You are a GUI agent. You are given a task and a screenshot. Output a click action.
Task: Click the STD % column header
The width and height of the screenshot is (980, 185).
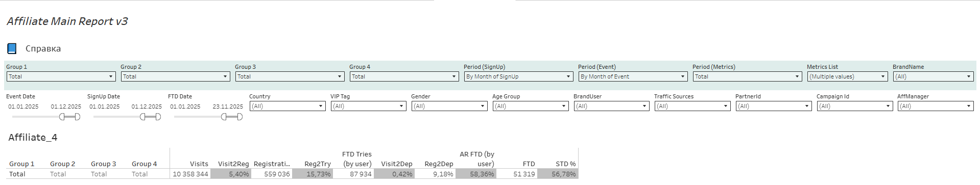(566, 164)
